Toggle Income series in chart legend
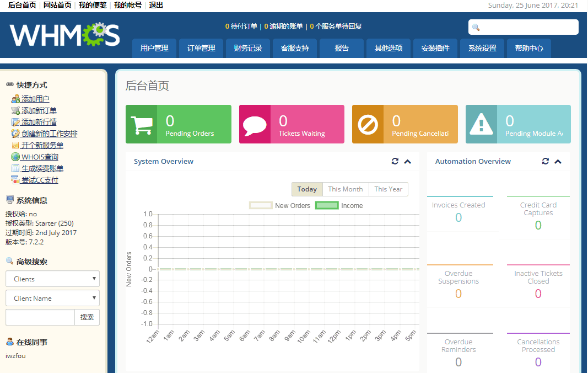Viewport: 588px width, 373px height. [x=327, y=206]
